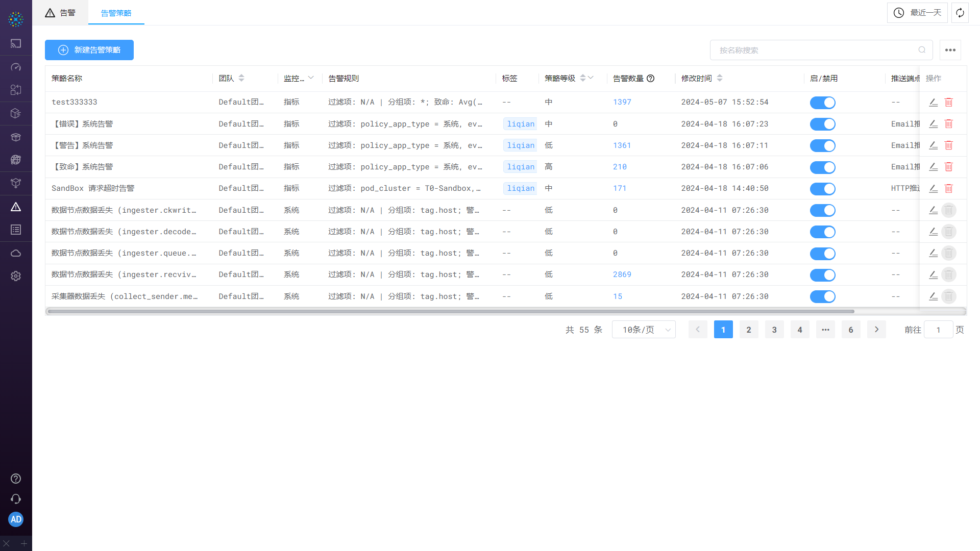Click the cloud icon in sidebar

point(16,253)
